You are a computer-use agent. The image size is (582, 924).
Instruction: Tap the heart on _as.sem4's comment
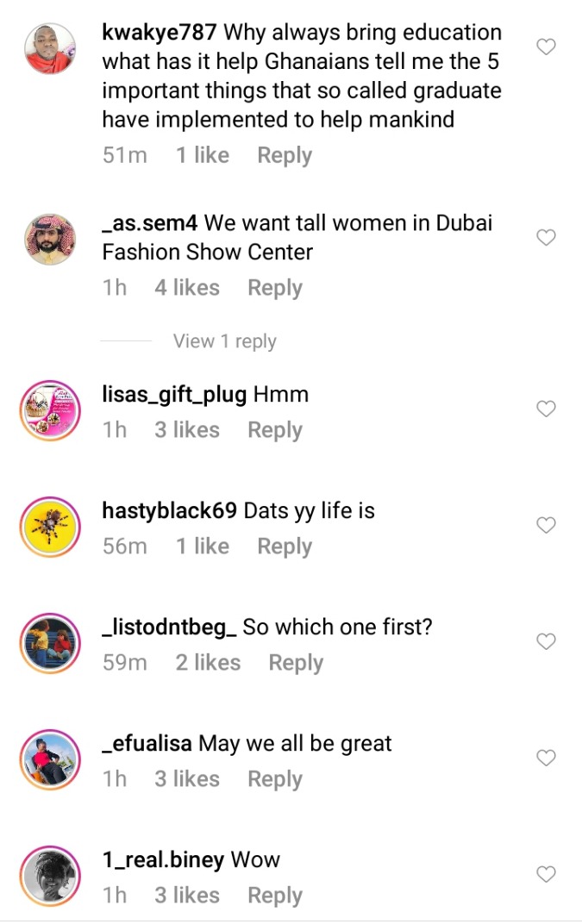point(546,238)
